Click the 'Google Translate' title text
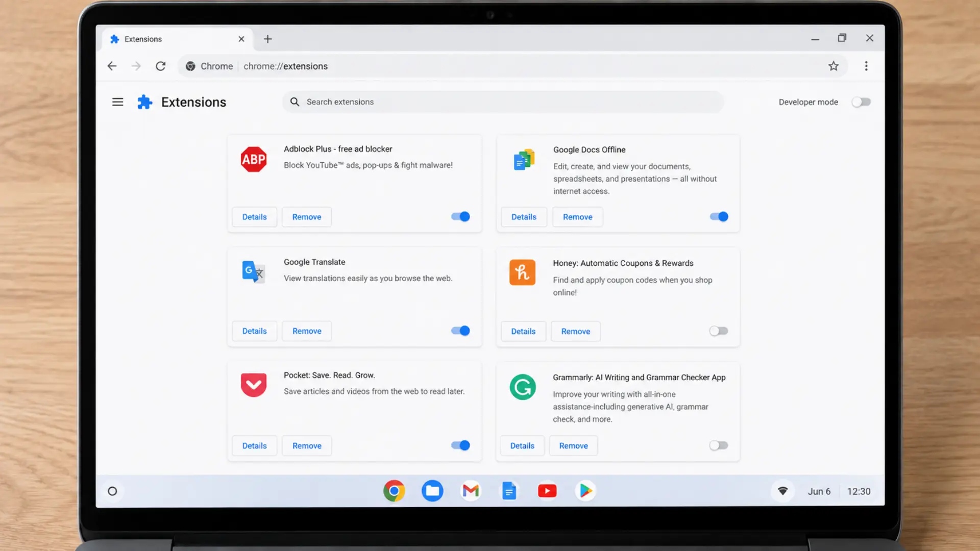Viewport: 980px width, 551px height. (314, 262)
